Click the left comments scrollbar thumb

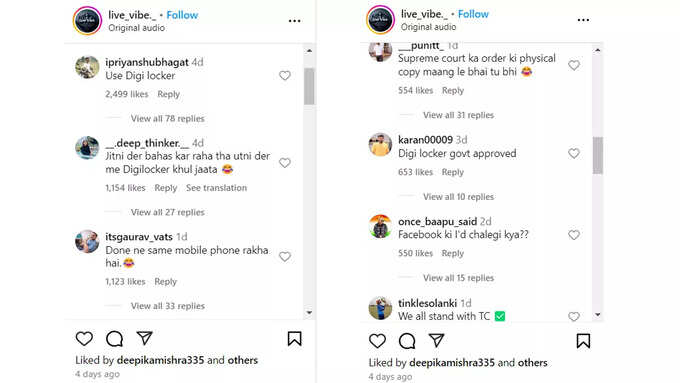click(x=309, y=86)
